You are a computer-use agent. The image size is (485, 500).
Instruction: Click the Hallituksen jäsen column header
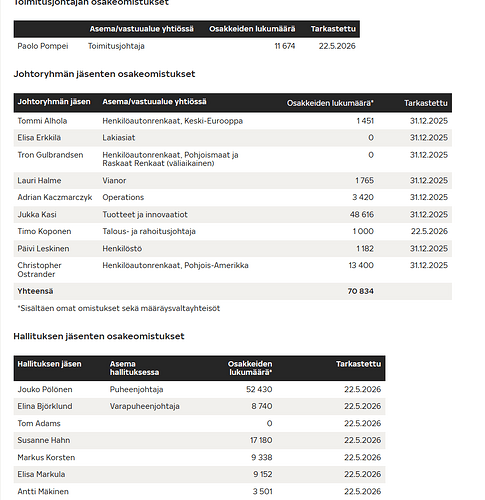49,364
